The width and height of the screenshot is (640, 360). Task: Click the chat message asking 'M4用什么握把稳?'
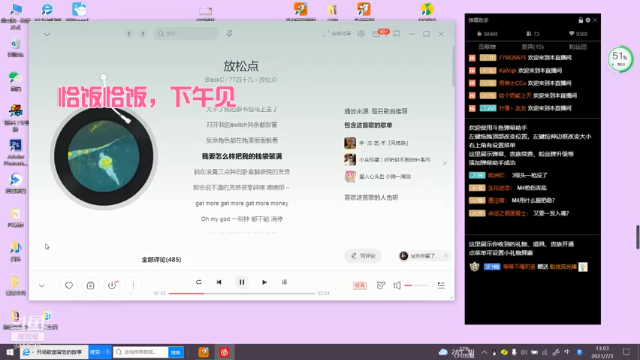[533, 200]
